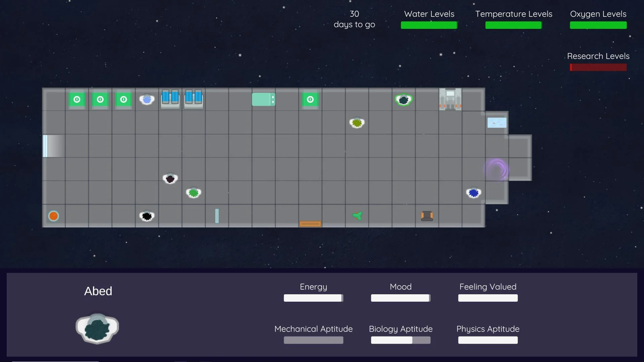The height and width of the screenshot is (362, 644).
Task: Click the olive-green haired crew member
Action: click(357, 123)
